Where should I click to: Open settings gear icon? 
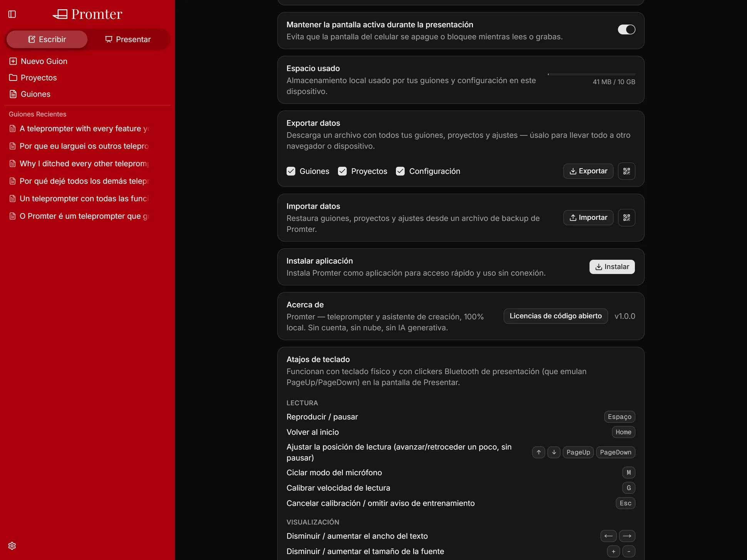12,546
